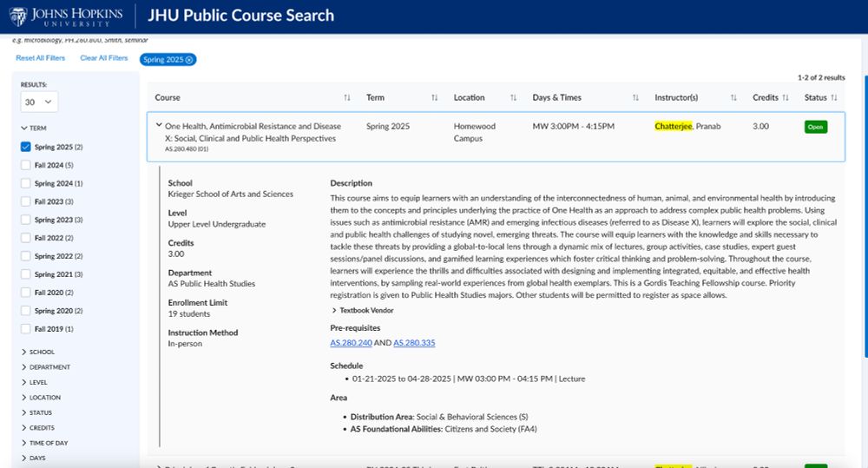868x468 pixels.
Task: Click the Krieger School of Arts and Sciences text
Action: (x=231, y=194)
